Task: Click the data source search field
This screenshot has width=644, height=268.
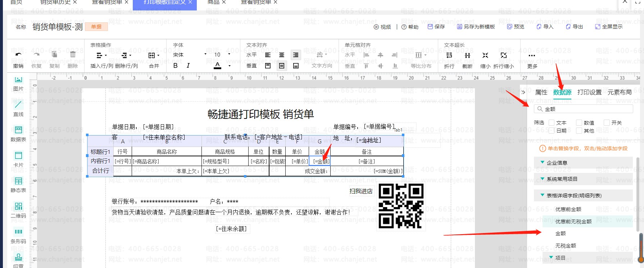Action: pos(586,109)
